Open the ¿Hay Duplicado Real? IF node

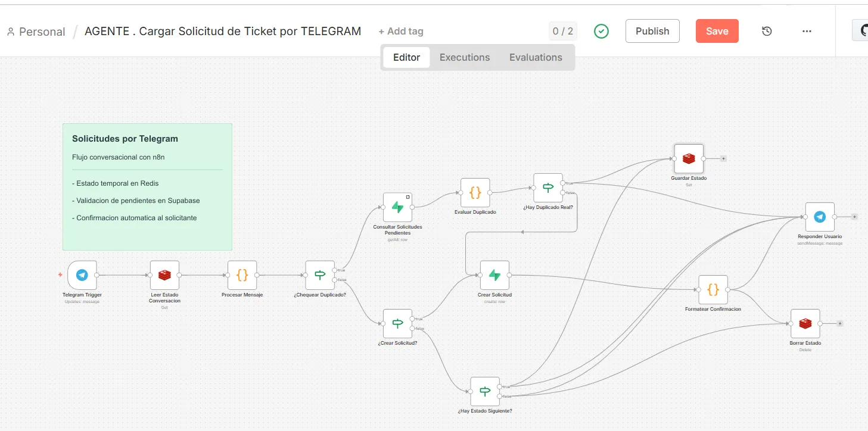tap(548, 188)
